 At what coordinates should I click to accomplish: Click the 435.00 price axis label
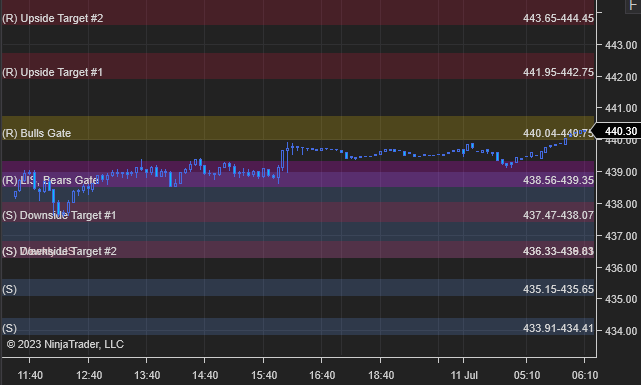621,299
